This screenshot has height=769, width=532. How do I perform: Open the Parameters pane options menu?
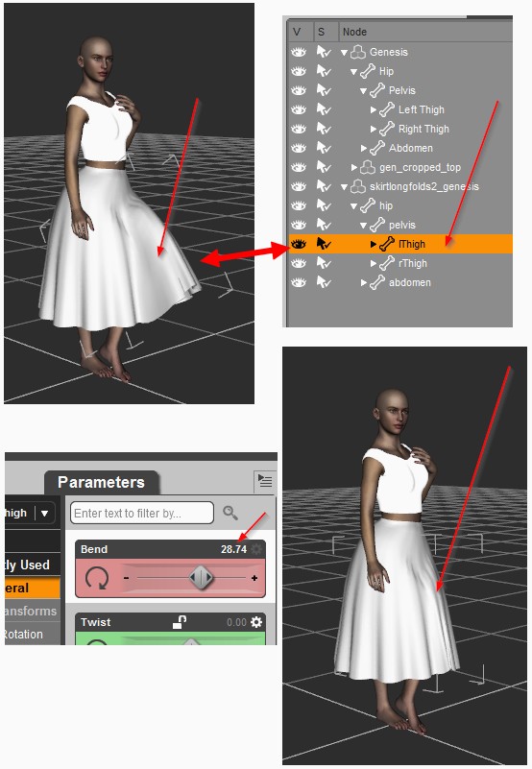265,481
